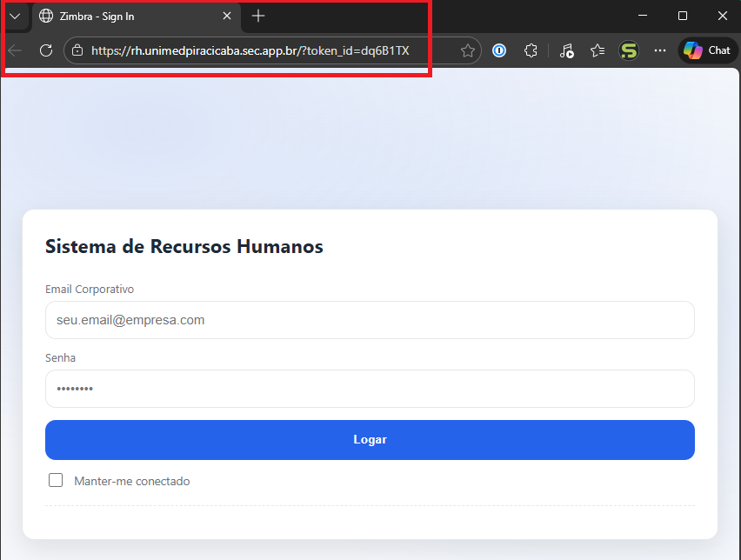Open the Settings and more ellipsis menu
The width and height of the screenshot is (741, 560).
click(x=660, y=50)
